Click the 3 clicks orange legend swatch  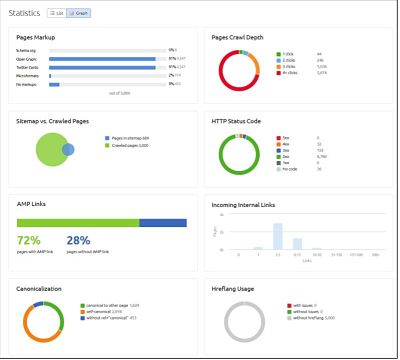pyautogui.click(x=279, y=67)
